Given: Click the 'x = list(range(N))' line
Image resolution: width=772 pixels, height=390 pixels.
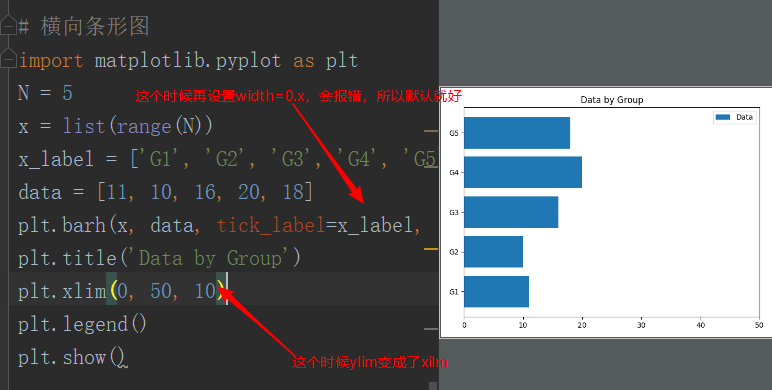Looking at the screenshot, I should (116, 126).
